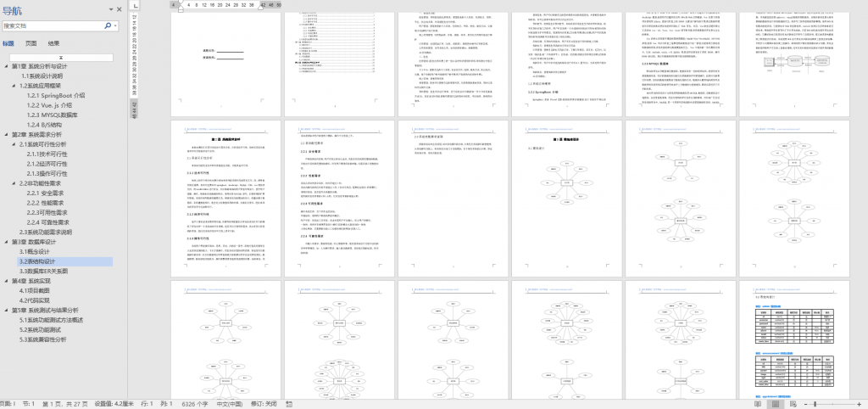
Task: Go to heading 2.1.1技术可行性
Action: [x=47, y=154]
